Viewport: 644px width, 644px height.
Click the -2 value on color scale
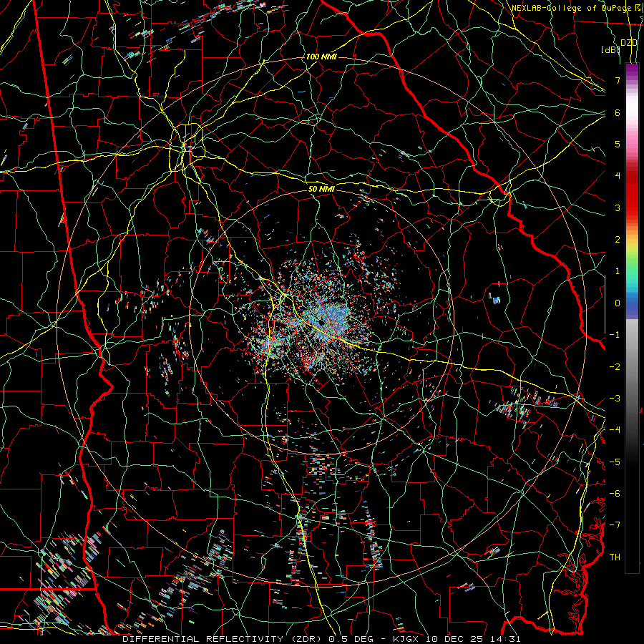point(615,367)
